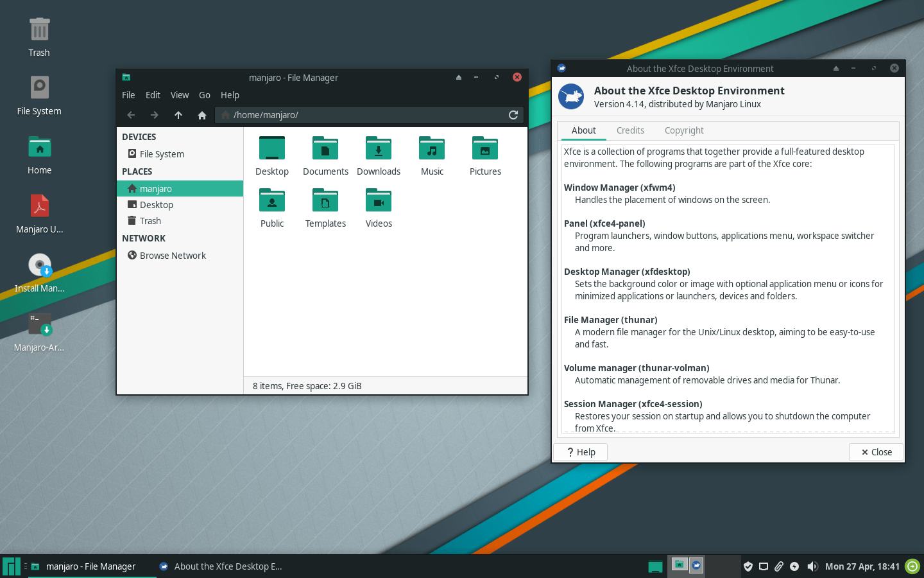Click the green logout button in the panel
The width and height of the screenshot is (924, 578).
pos(912,566)
